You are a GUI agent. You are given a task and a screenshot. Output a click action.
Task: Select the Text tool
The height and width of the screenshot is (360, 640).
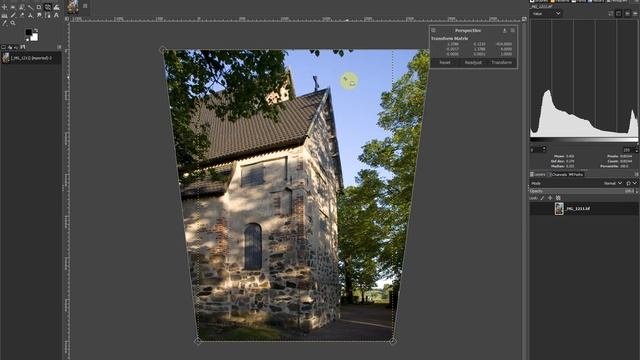[x=56, y=15]
